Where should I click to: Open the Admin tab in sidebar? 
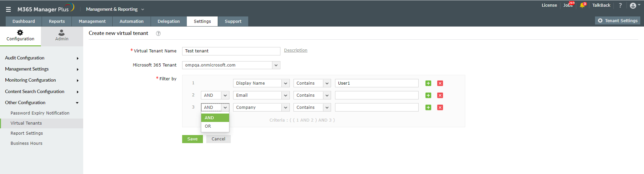point(62,36)
